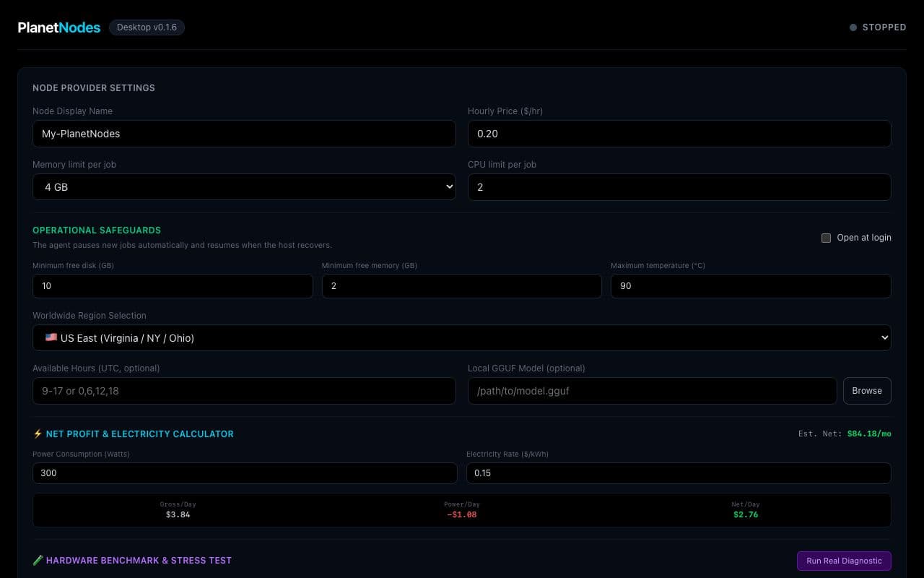Image resolution: width=924 pixels, height=578 pixels.
Task: Click the Local GGUF Model path field
Action: pyautogui.click(x=653, y=391)
